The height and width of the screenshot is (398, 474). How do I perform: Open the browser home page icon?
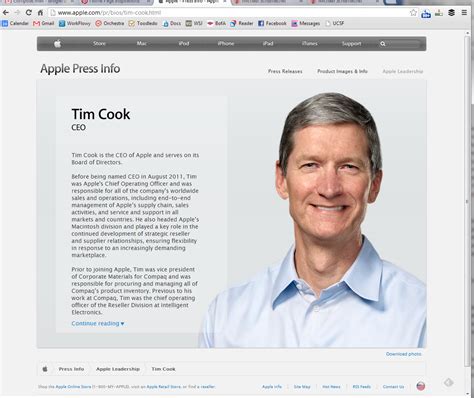pos(40,13)
